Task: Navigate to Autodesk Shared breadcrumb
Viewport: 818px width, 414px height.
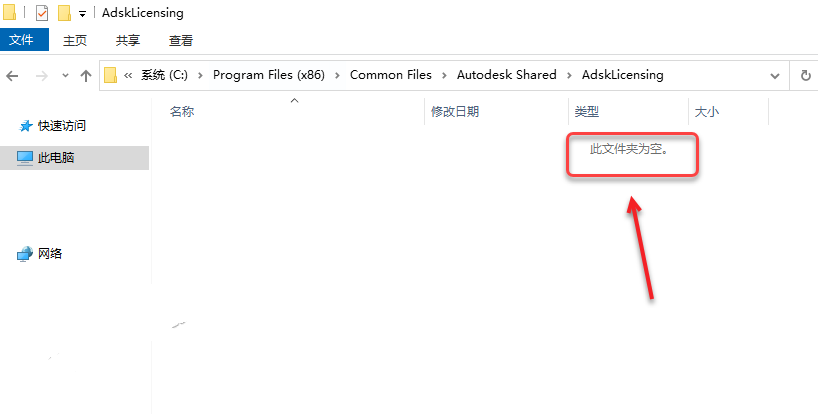Action: tap(507, 75)
